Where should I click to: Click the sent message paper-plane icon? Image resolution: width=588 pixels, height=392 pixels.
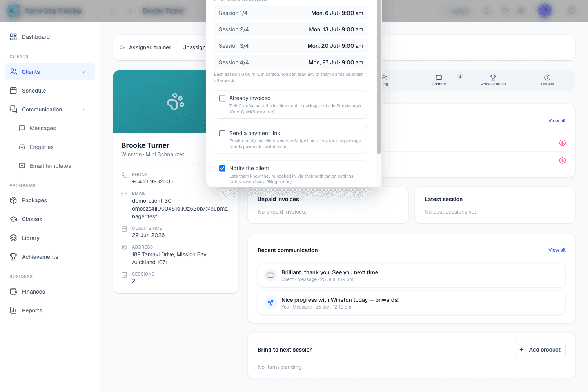pos(270,303)
